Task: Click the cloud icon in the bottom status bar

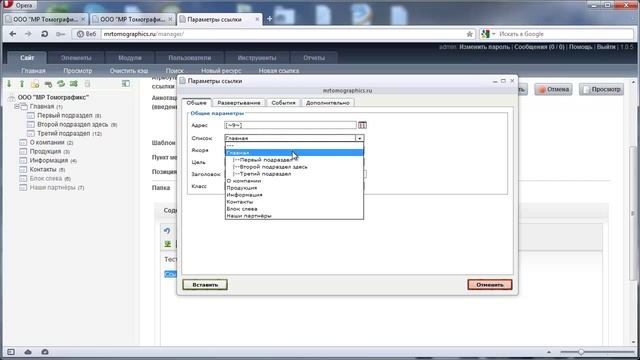Action: pos(28,352)
